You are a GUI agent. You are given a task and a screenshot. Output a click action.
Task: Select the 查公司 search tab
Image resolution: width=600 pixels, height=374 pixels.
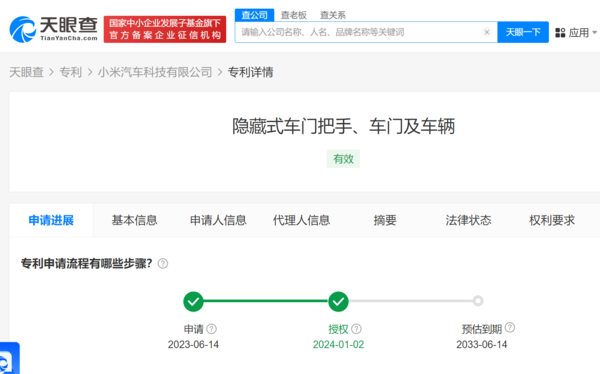point(254,15)
